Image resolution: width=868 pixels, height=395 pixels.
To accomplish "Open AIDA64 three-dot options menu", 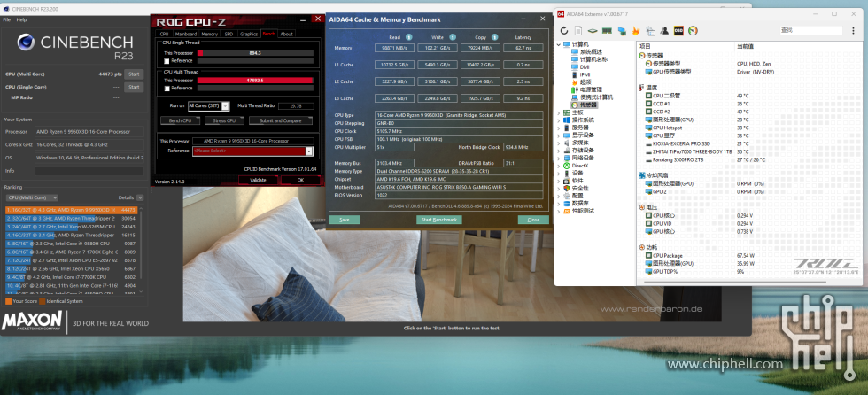I will point(852,30).
